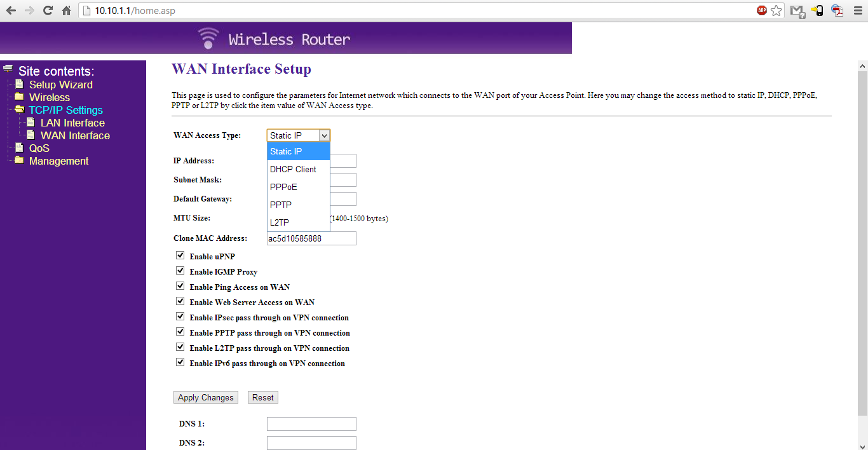The image size is (868, 450).
Task: Click the Setup Wizard page icon
Action: coord(19,85)
